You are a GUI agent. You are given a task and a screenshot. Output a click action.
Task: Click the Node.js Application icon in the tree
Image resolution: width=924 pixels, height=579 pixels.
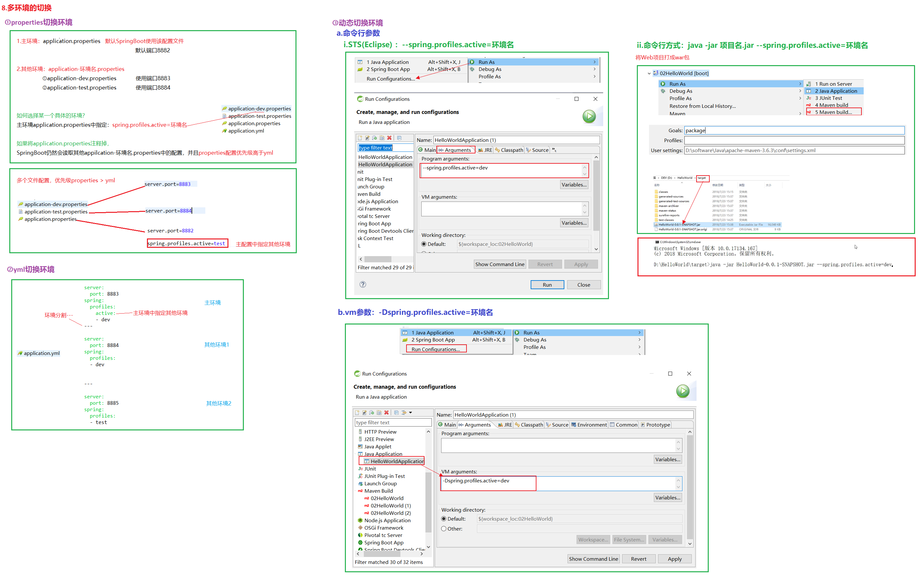point(360,520)
